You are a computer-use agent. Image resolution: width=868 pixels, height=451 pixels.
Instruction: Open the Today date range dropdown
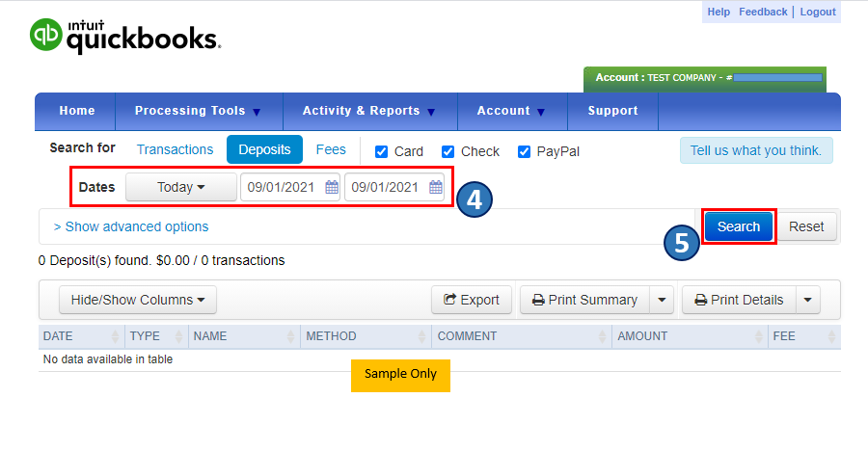pos(181,187)
